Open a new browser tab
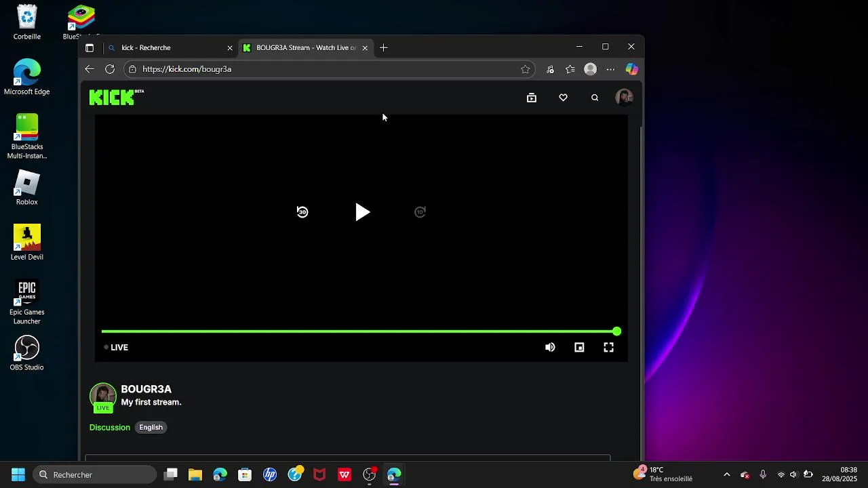This screenshot has height=488, width=868. click(x=384, y=47)
